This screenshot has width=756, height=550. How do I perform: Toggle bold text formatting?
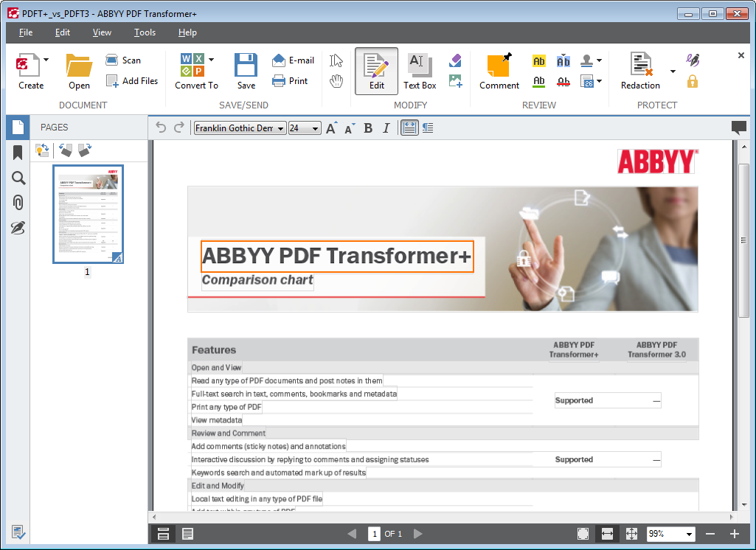(x=368, y=128)
